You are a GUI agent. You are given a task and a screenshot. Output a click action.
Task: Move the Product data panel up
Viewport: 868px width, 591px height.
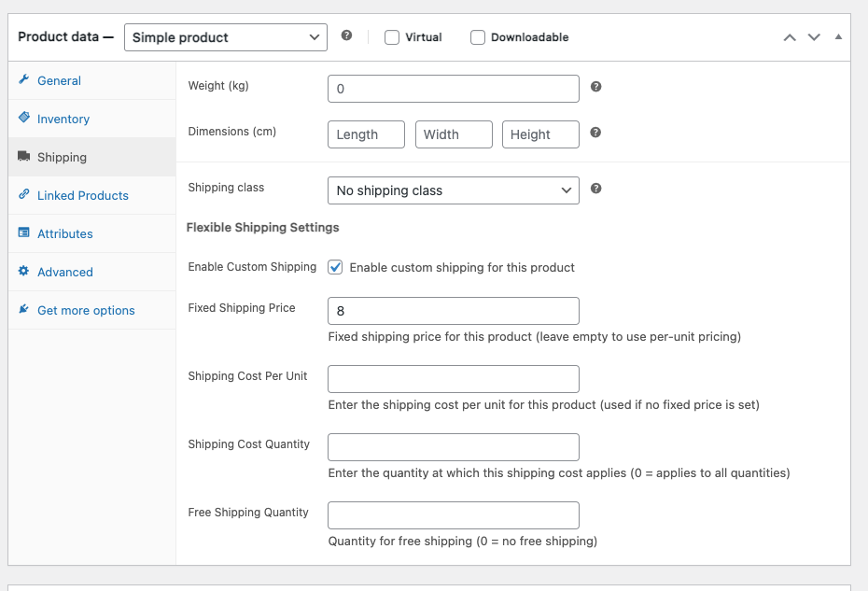pos(790,37)
